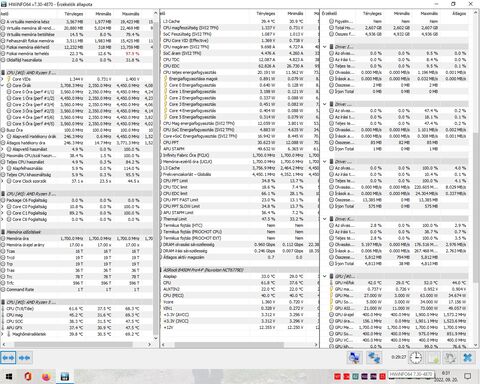Select the CPU PPT FAST Limit row
This screenshot has height=384, width=480.
(x=239, y=200)
